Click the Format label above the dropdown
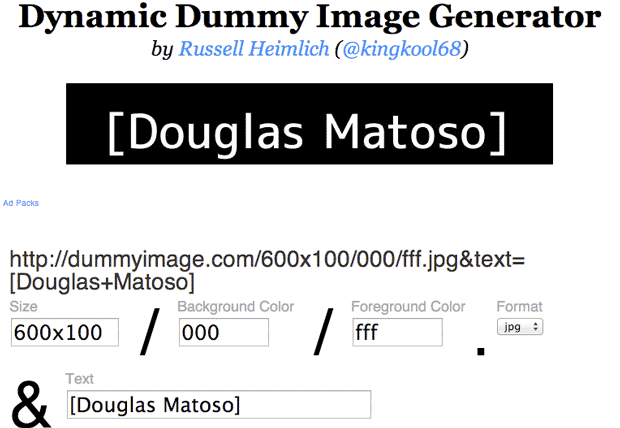Screen dimensions: 620x428 click(519, 307)
